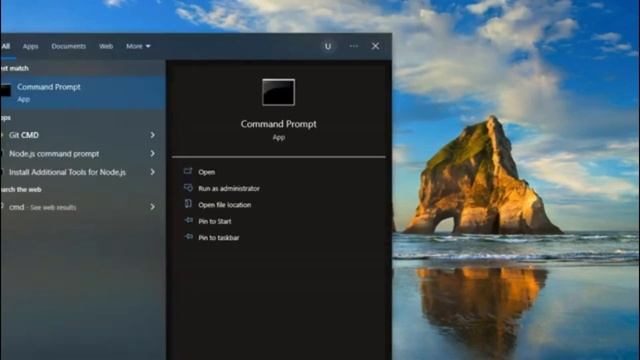640x360 pixels.
Task: Expand Git CMD result arrow
Action: click(x=152, y=135)
